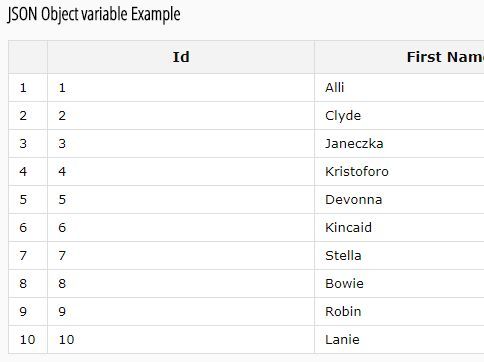Click row number 1 in the index column

point(28,88)
